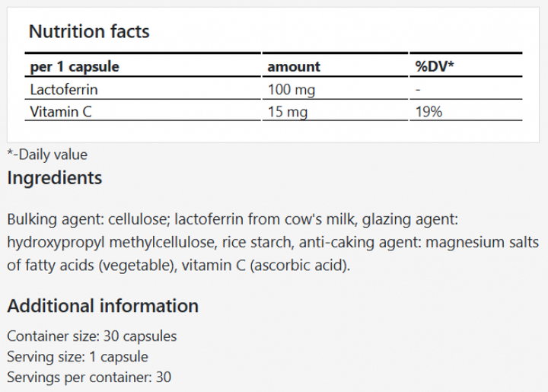Click the "amount" column header
548x392 pixels.
(293, 67)
